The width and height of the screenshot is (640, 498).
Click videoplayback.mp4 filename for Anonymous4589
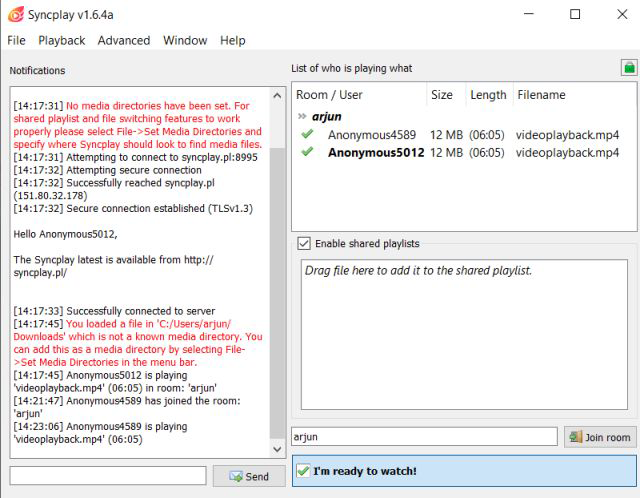click(567, 135)
